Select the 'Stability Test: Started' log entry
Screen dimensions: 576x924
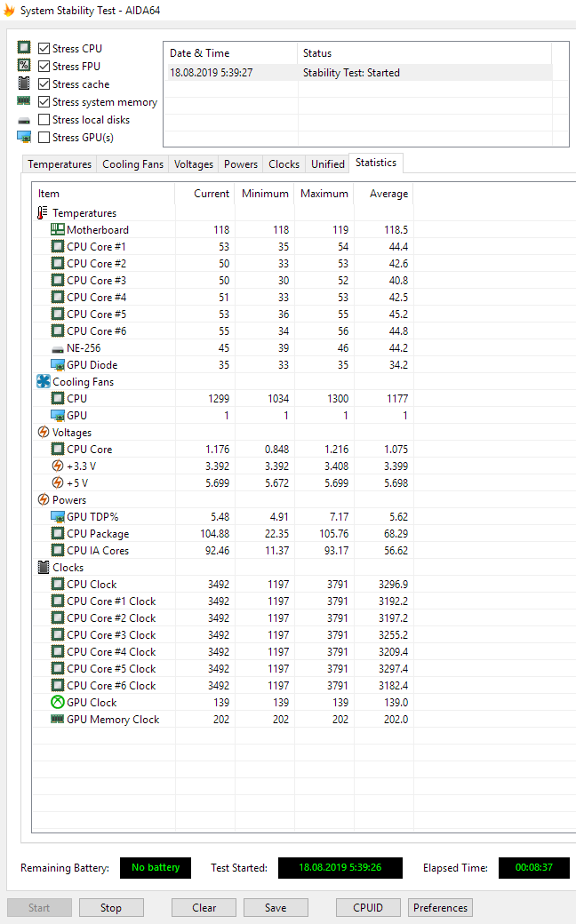click(358, 73)
